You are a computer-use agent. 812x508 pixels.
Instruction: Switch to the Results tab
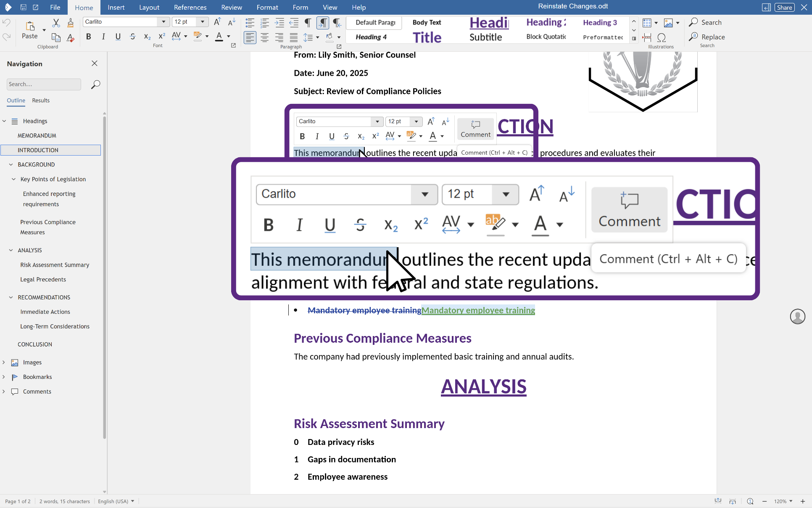tap(41, 101)
